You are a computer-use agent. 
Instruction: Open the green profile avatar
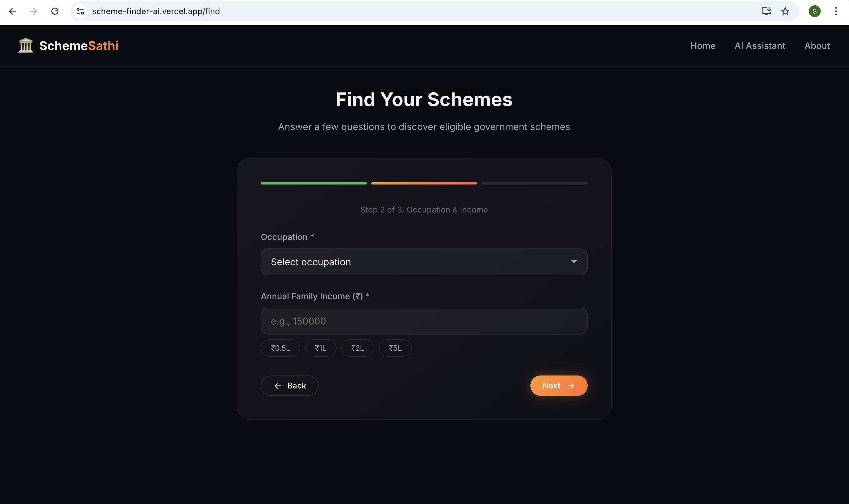click(814, 11)
